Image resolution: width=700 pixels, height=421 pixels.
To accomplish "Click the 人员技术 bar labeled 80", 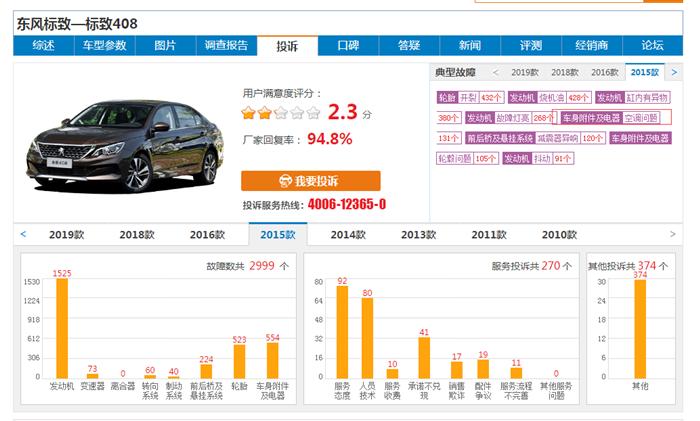I will 367,338.
